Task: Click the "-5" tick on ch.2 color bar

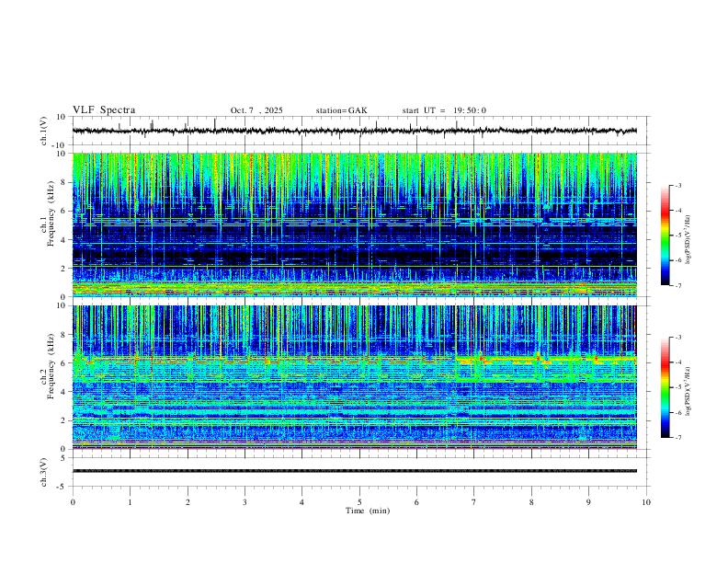Action: (x=677, y=387)
